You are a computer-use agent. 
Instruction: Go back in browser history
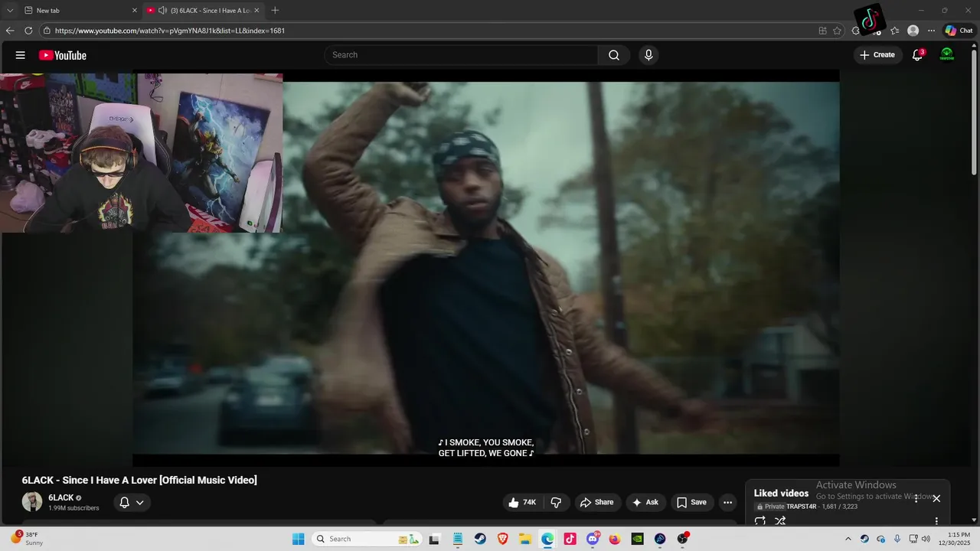tap(10, 31)
